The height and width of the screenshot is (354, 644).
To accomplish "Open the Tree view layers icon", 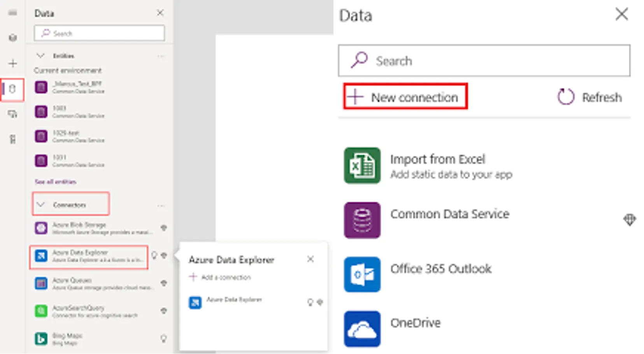I will pyautogui.click(x=12, y=38).
